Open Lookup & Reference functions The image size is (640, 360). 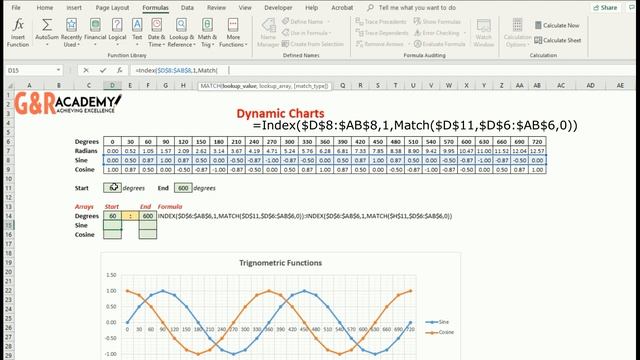[x=181, y=33]
